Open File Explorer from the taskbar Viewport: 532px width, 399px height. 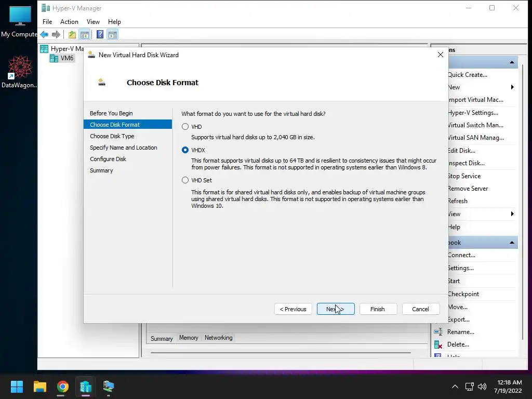(39, 387)
